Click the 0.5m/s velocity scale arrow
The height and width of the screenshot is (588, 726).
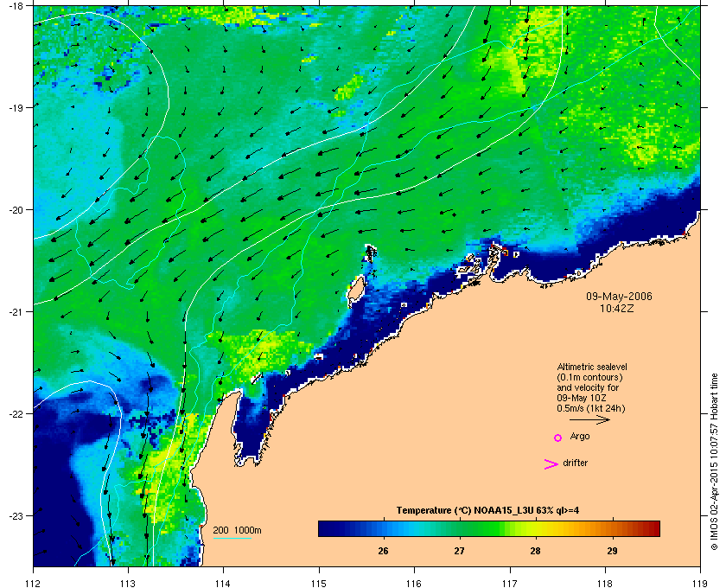point(589,419)
